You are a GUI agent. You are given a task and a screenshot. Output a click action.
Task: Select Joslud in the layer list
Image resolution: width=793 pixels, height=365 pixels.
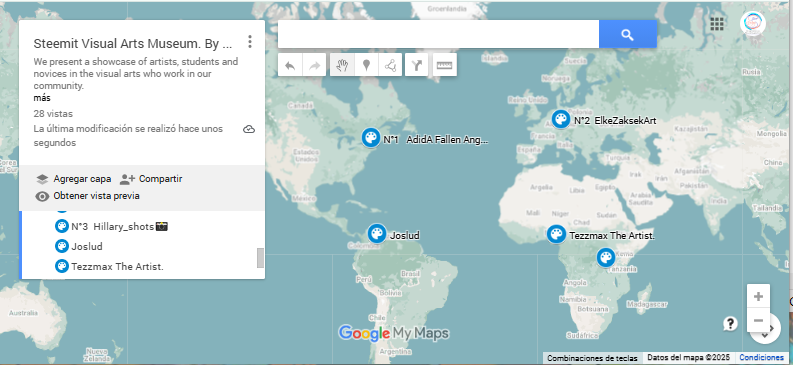pos(87,247)
